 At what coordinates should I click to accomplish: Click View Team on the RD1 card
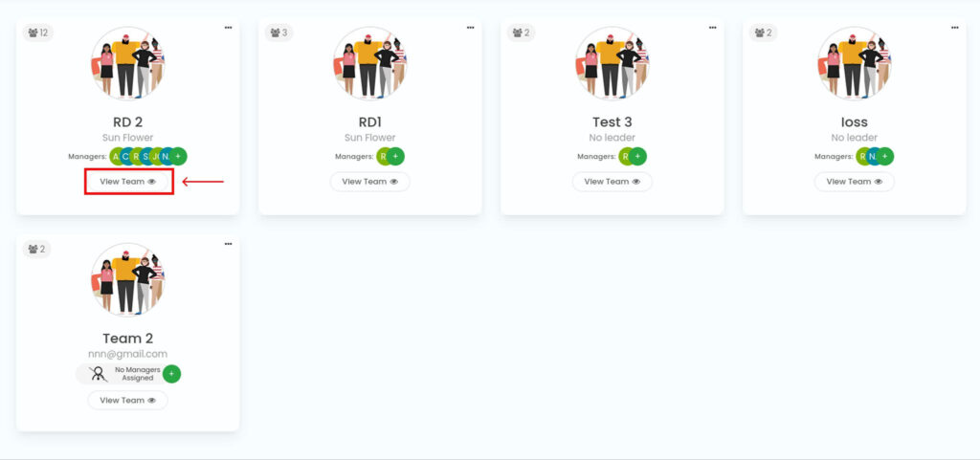point(370,182)
